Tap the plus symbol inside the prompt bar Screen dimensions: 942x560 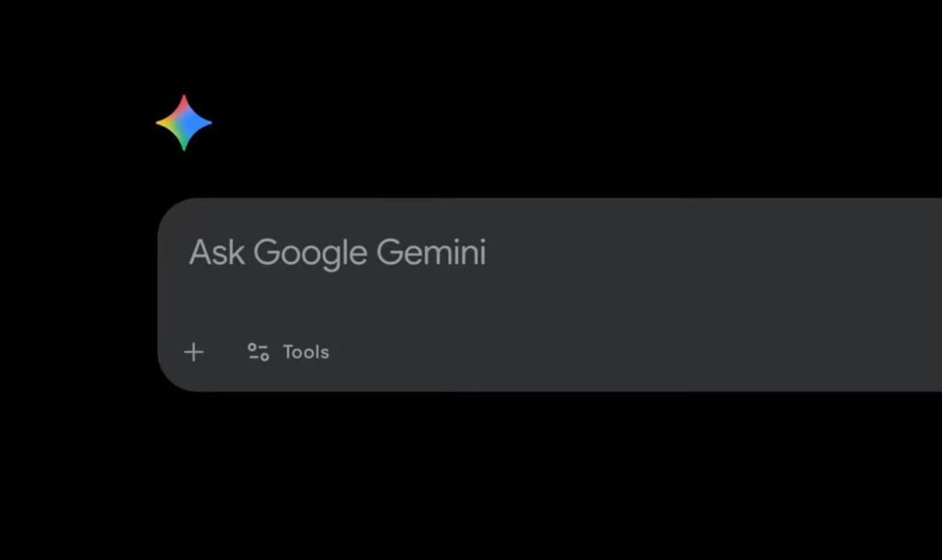point(193,351)
